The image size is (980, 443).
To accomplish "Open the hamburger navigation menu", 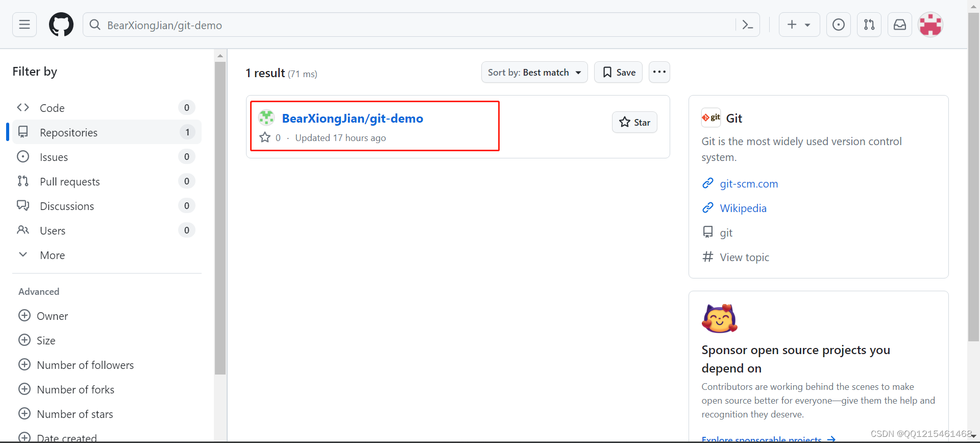I will point(24,25).
